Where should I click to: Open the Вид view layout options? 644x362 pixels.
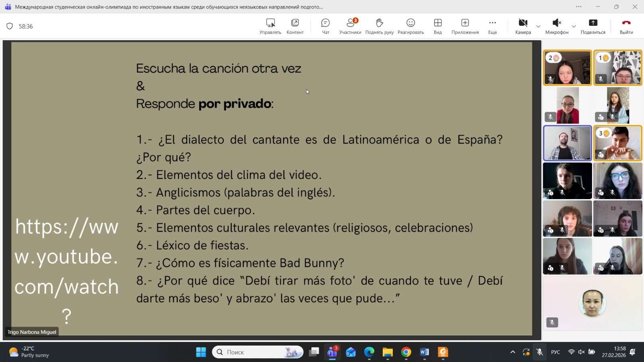438,26
